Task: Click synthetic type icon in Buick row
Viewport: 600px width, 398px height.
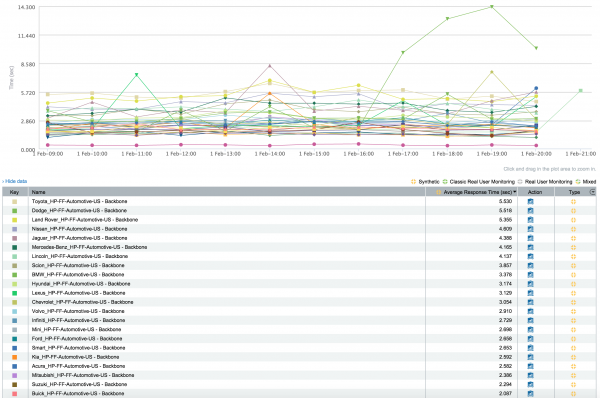Action: (573, 394)
